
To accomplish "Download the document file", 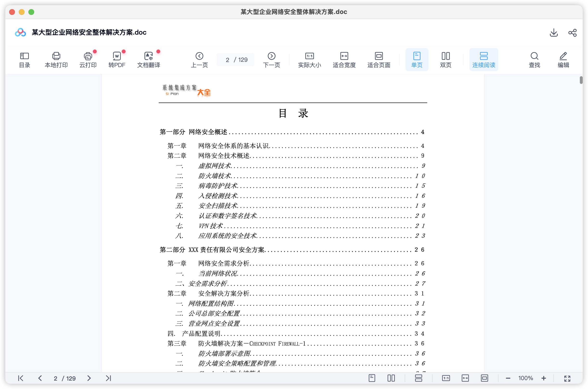I will click(554, 32).
